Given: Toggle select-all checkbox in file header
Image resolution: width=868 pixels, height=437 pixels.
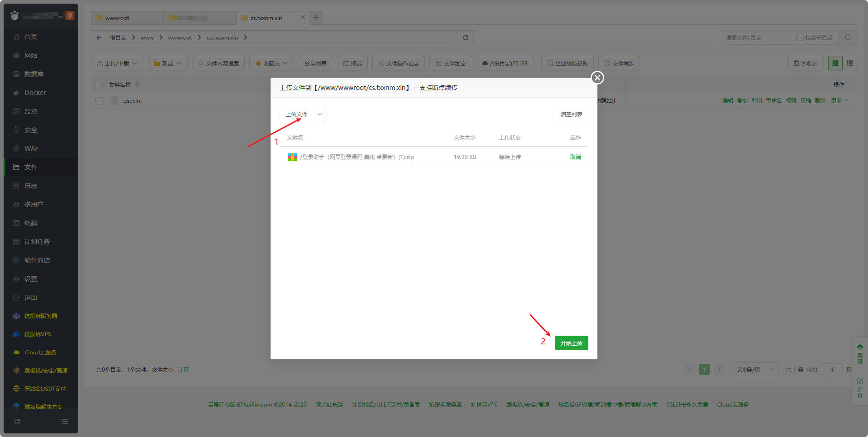Looking at the screenshot, I should [99, 84].
